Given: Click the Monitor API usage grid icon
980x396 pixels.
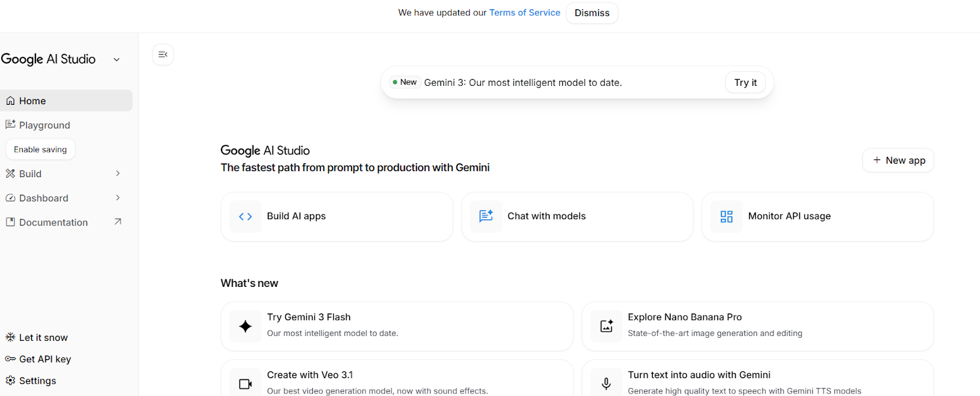Looking at the screenshot, I should tap(726, 216).
